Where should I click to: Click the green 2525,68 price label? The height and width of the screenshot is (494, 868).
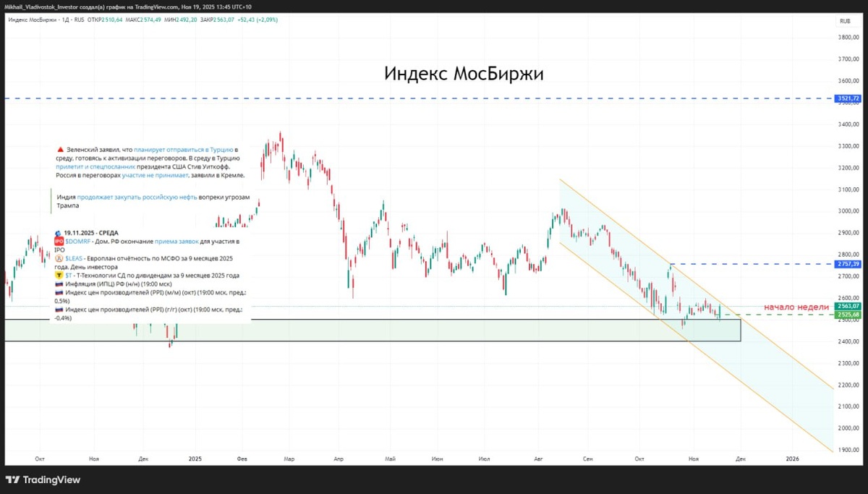(x=847, y=315)
